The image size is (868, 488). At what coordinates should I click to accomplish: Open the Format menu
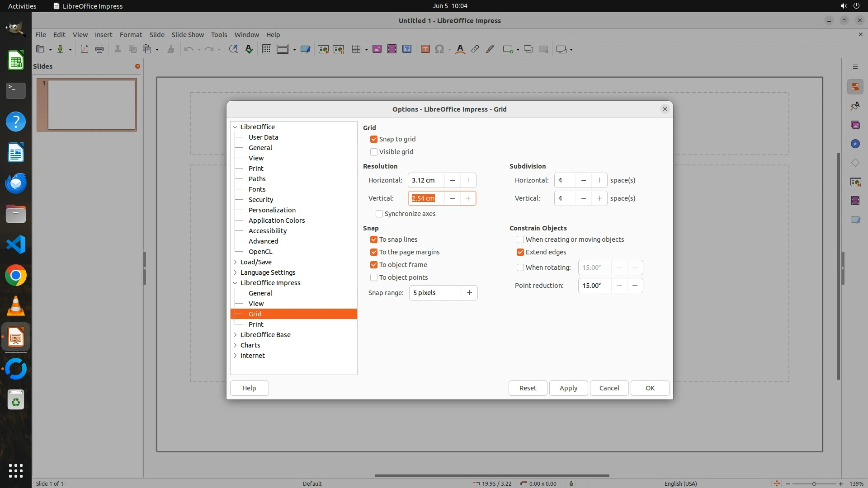[x=131, y=35]
